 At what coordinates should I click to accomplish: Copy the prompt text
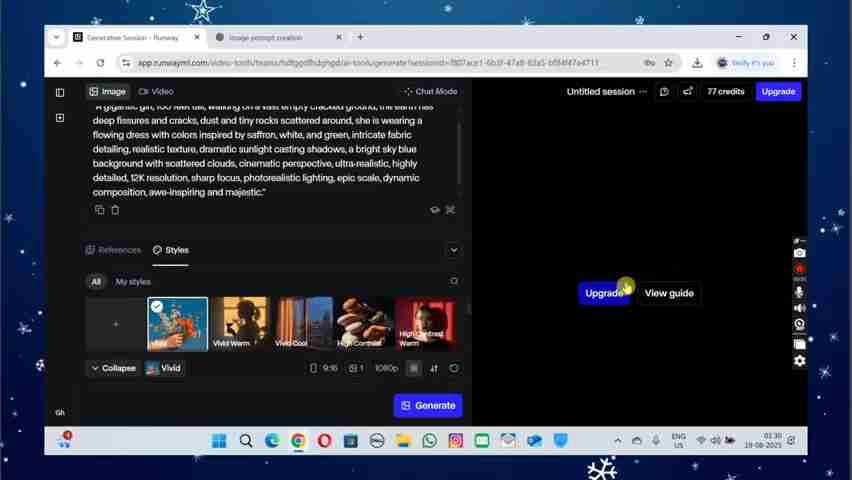pos(99,210)
